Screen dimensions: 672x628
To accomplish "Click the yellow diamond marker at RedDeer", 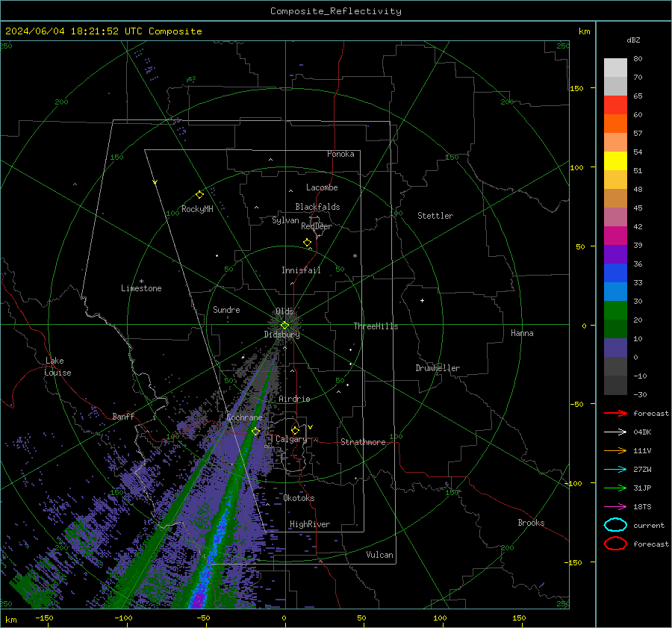I will coord(307,243).
